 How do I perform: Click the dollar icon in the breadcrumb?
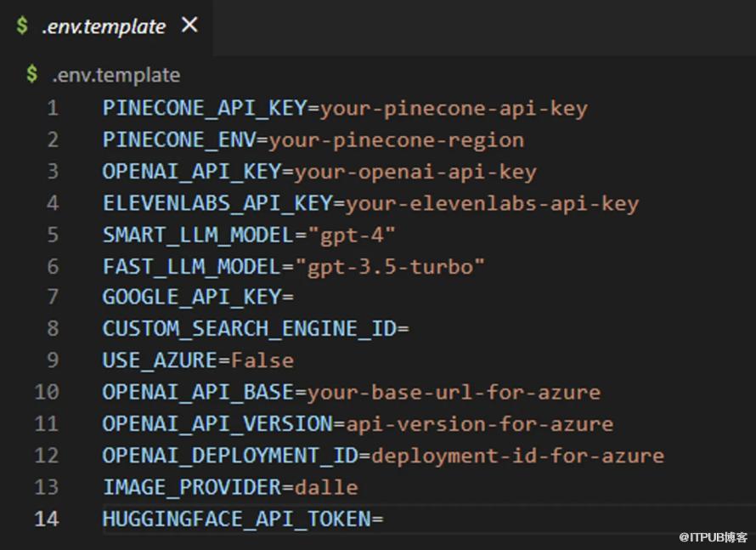click(x=31, y=75)
